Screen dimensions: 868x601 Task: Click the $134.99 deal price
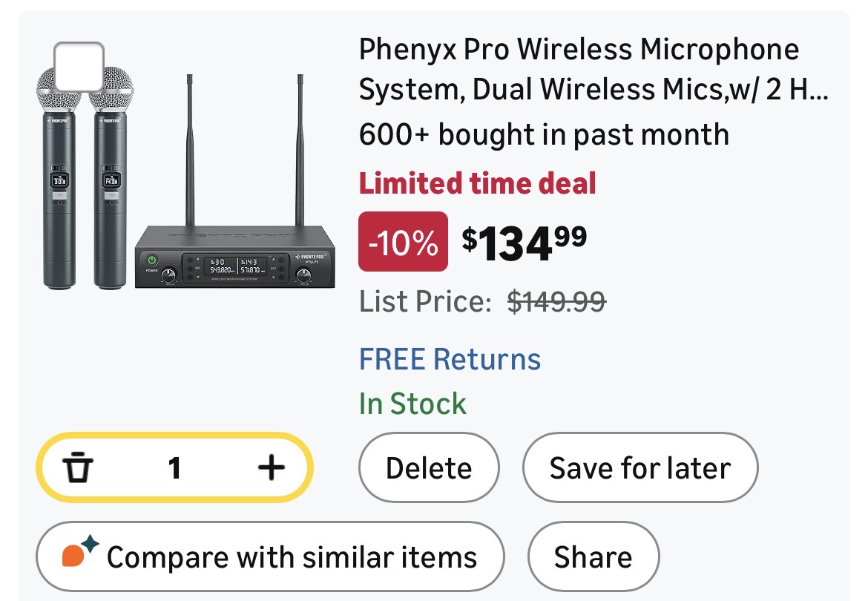[x=524, y=242]
